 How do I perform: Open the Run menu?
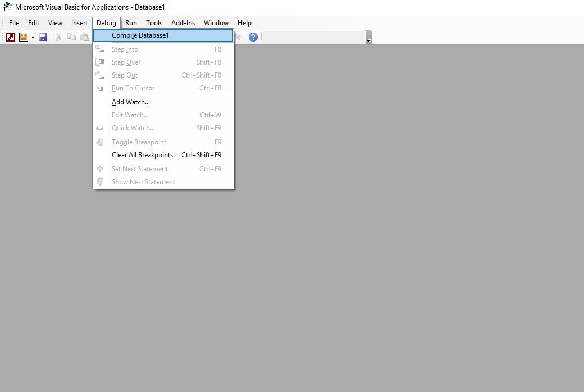coord(131,23)
